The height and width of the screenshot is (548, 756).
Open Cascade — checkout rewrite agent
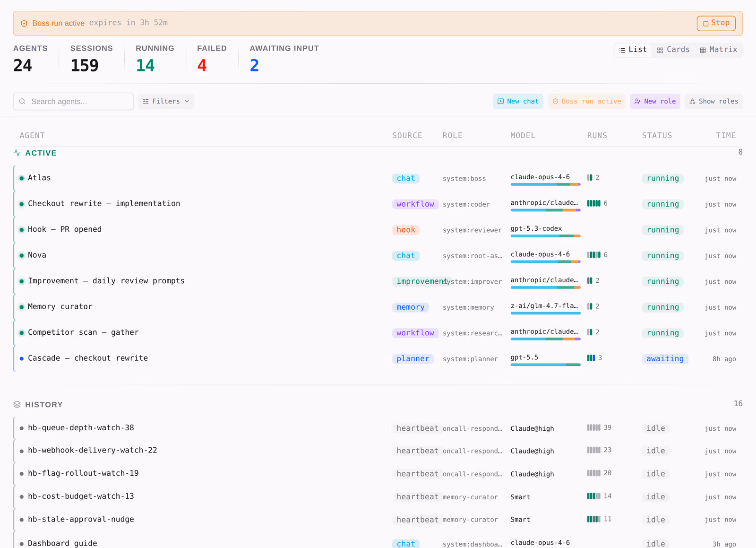click(x=378, y=358)
